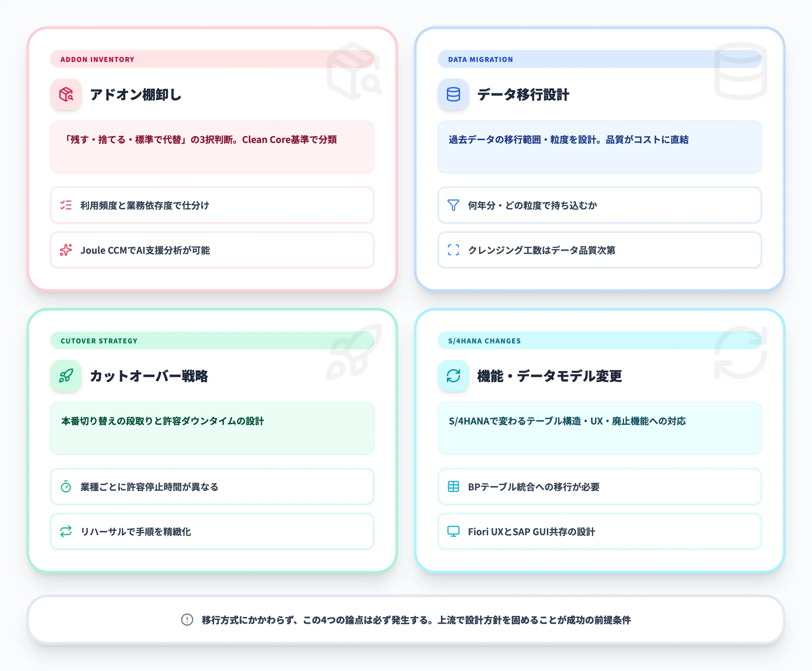This screenshot has width=812, height=671.
Task: Select the sparkle icon beside Joule CCM item
Action: coord(65,250)
